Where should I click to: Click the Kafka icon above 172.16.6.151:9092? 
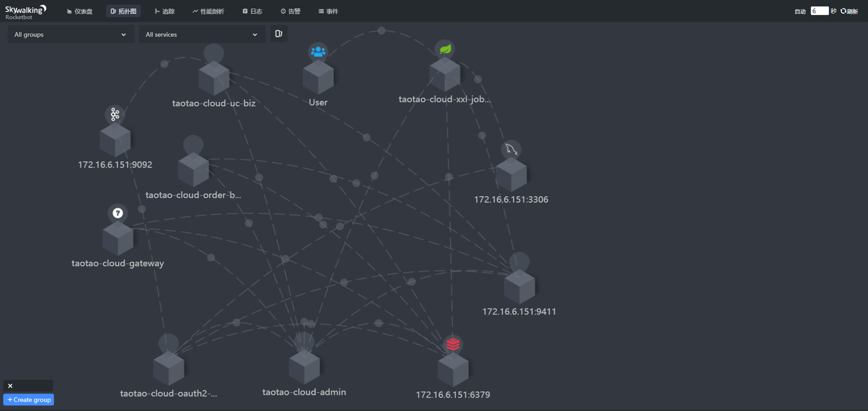[x=115, y=115]
